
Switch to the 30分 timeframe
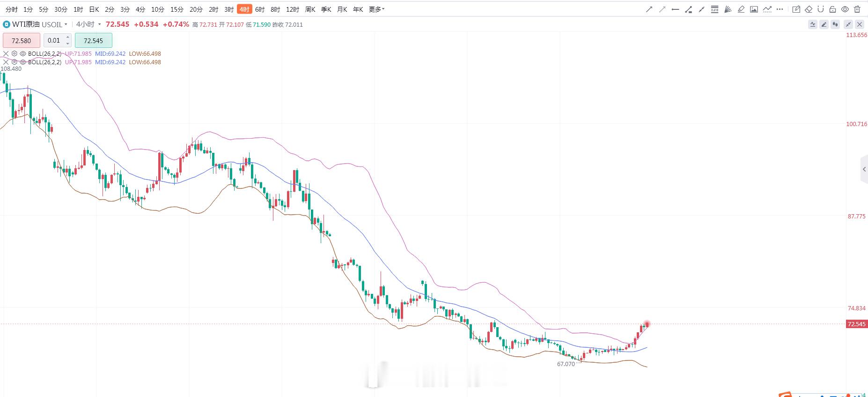pyautogui.click(x=61, y=9)
